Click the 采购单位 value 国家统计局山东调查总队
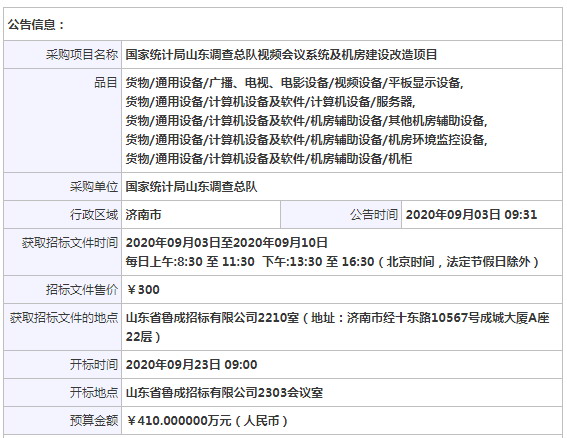 coord(191,187)
